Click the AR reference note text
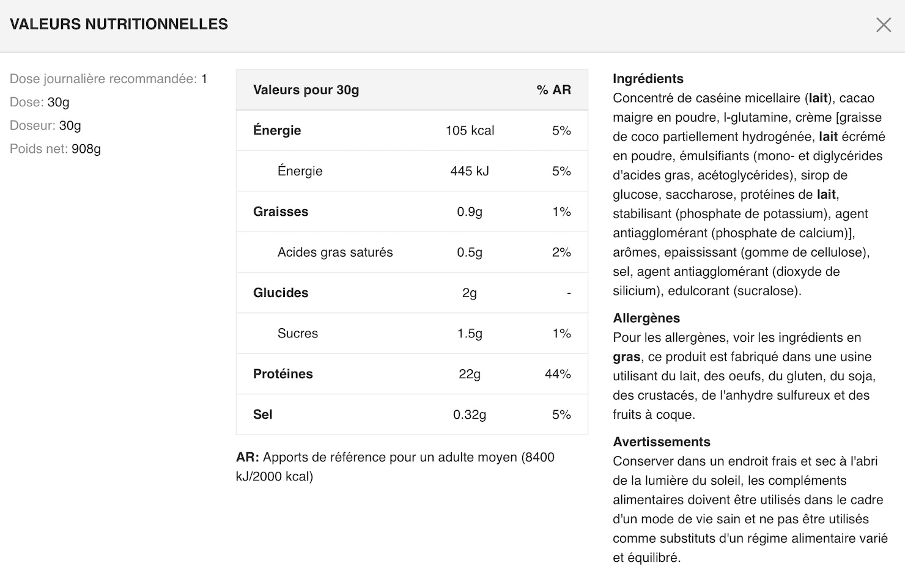Image resolution: width=905 pixels, height=588 pixels. (395, 466)
